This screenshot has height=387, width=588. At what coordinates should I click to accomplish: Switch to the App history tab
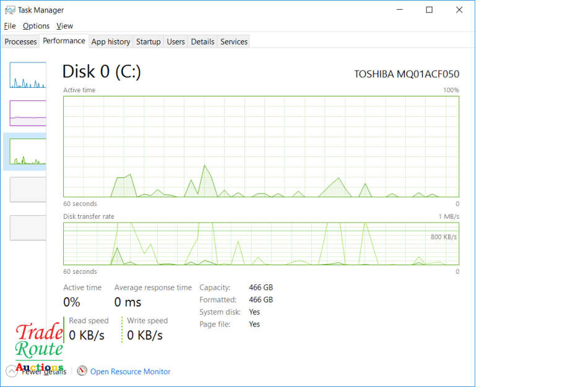111,41
